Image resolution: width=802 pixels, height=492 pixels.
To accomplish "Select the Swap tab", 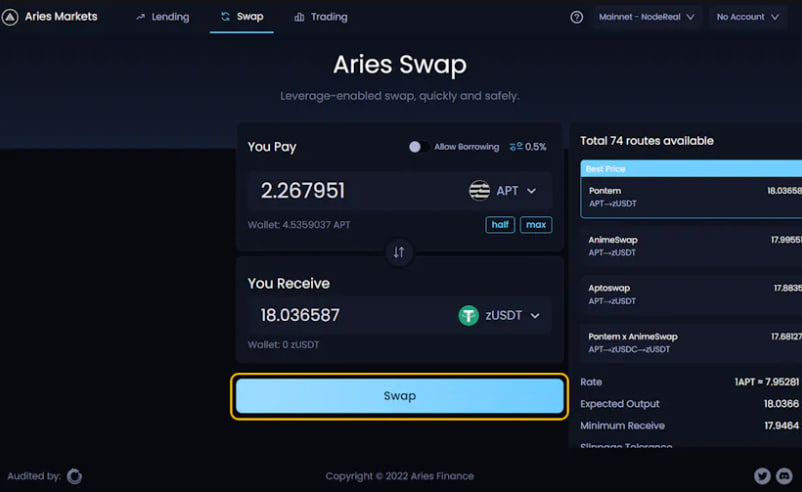I will click(241, 17).
